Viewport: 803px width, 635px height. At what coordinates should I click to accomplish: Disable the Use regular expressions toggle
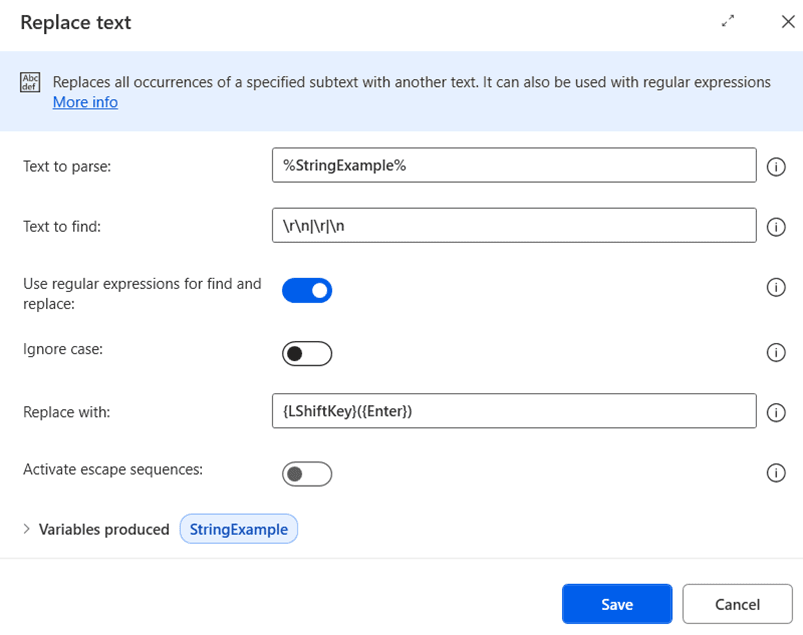[x=307, y=291]
